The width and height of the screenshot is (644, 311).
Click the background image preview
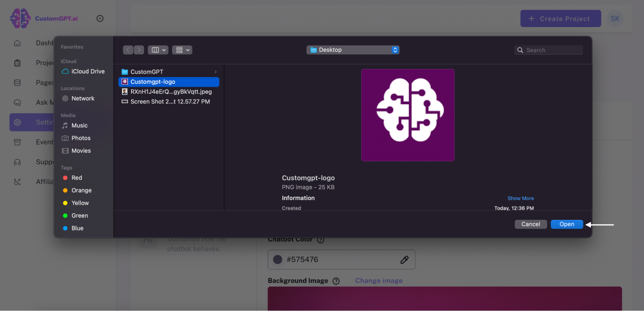pyautogui.click(x=445, y=299)
